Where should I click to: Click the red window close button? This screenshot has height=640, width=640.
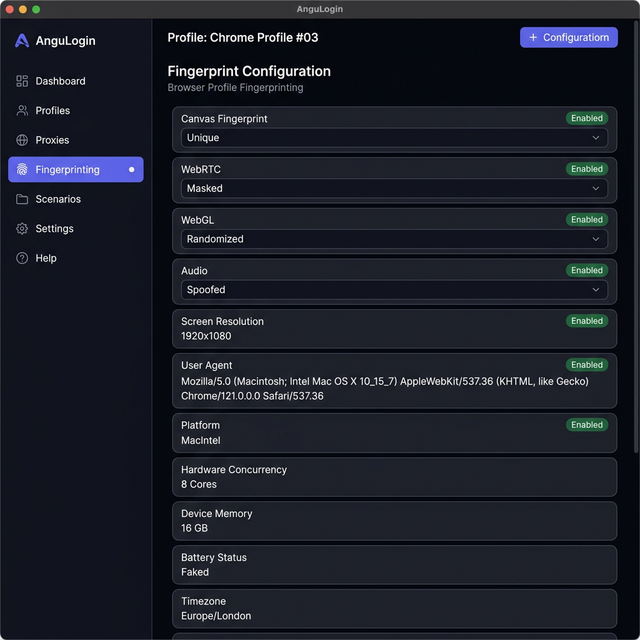[x=10, y=9]
